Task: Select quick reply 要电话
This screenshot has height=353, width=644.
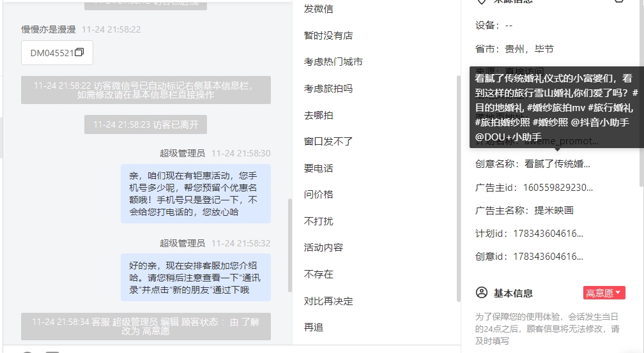Action: 318,168
